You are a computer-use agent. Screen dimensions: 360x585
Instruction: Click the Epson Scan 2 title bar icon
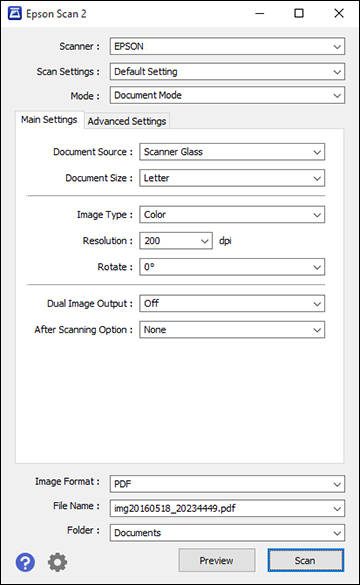(x=15, y=14)
